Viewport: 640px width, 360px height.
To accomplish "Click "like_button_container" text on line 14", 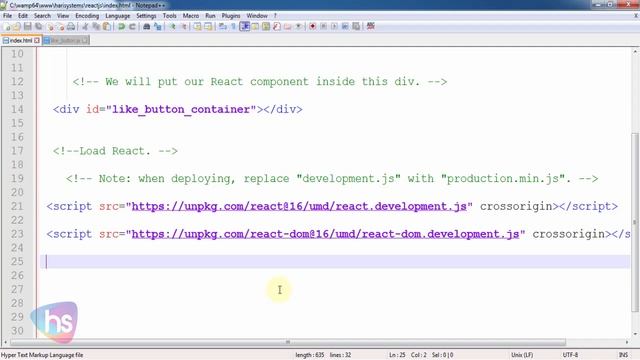I will pos(184,109).
